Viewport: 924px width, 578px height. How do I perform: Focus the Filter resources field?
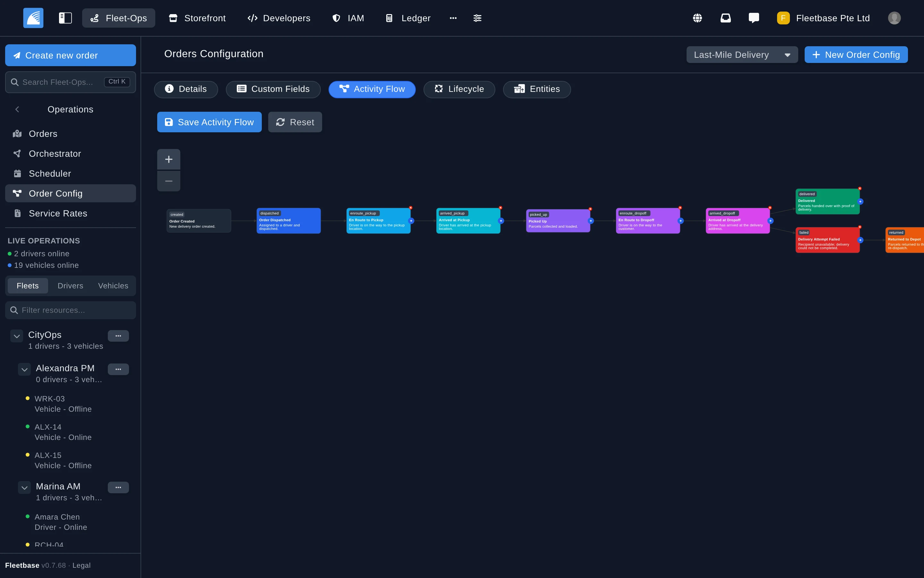click(70, 310)
